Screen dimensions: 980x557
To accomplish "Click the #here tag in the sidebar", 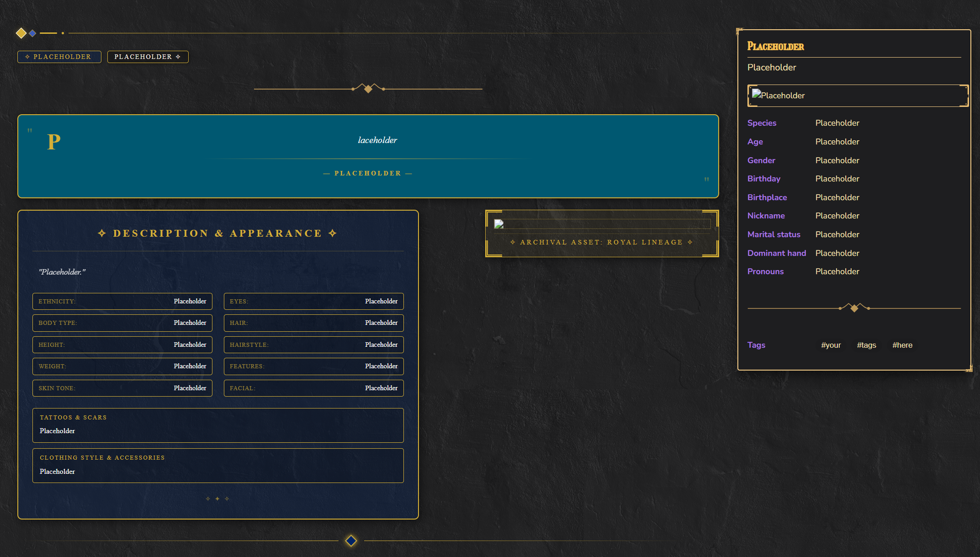I will coord(902,345).
